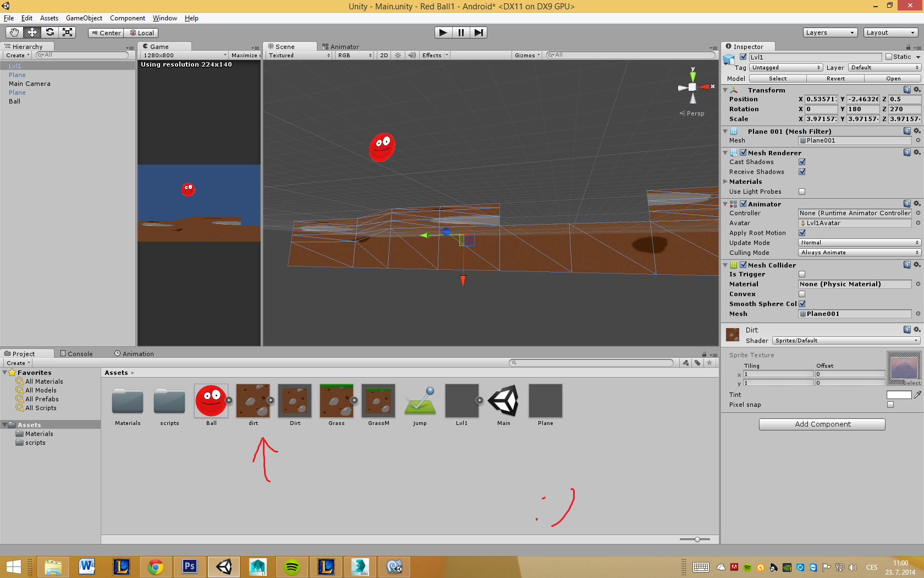Step forward one frame

(x=479, y=32)
